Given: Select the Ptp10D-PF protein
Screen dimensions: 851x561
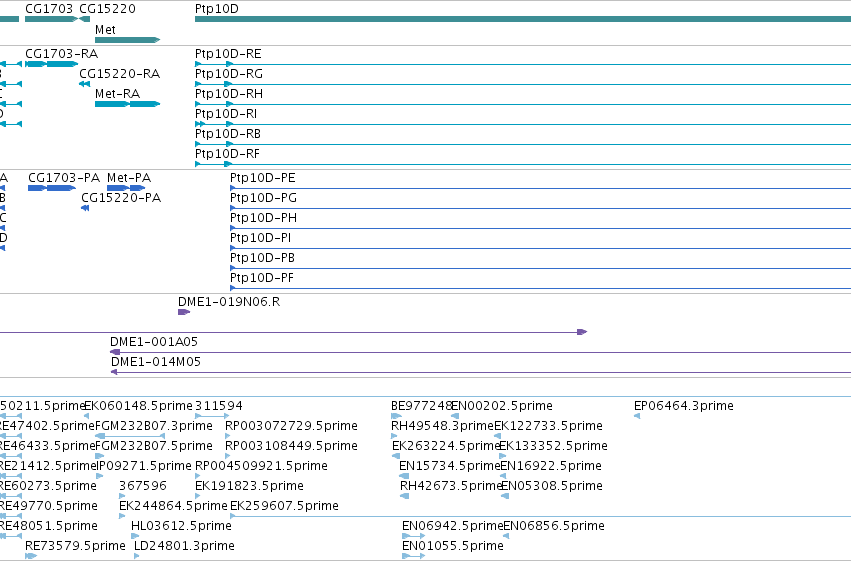Looking at the screenshot, I should point(541,288).
